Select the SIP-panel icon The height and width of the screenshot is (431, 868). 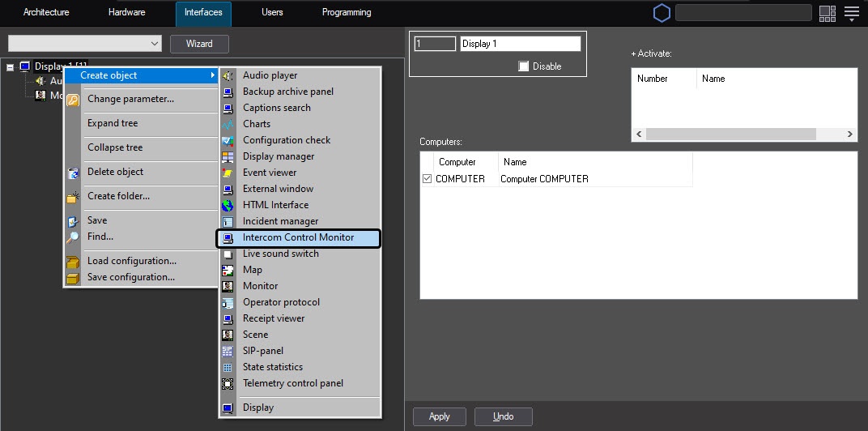click(x=228, y=351)
